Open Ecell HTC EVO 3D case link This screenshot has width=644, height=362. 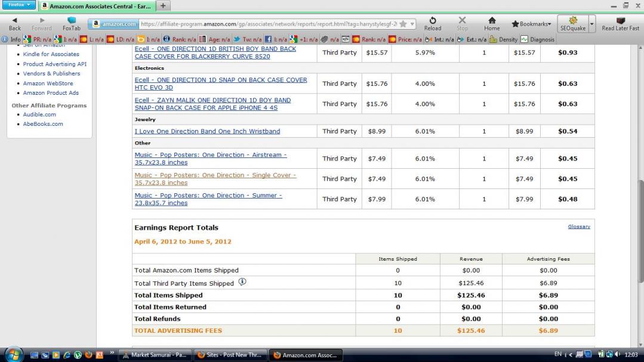coord(221,83)
